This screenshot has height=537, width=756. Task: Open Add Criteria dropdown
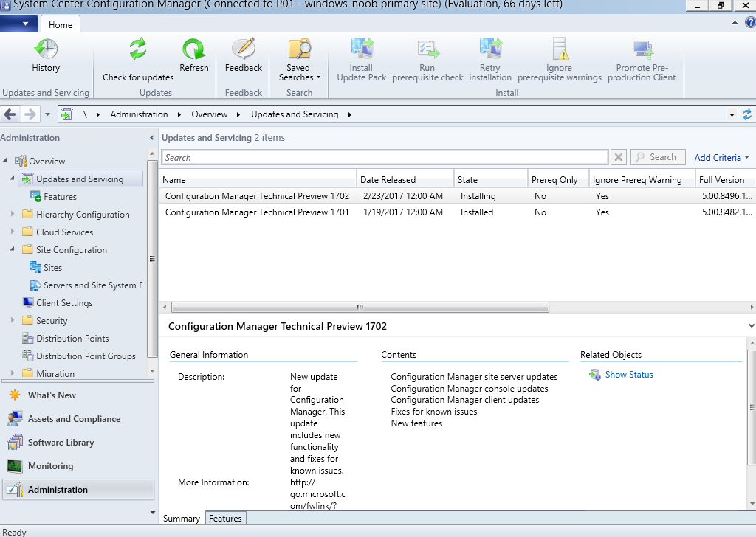(722, 158)
